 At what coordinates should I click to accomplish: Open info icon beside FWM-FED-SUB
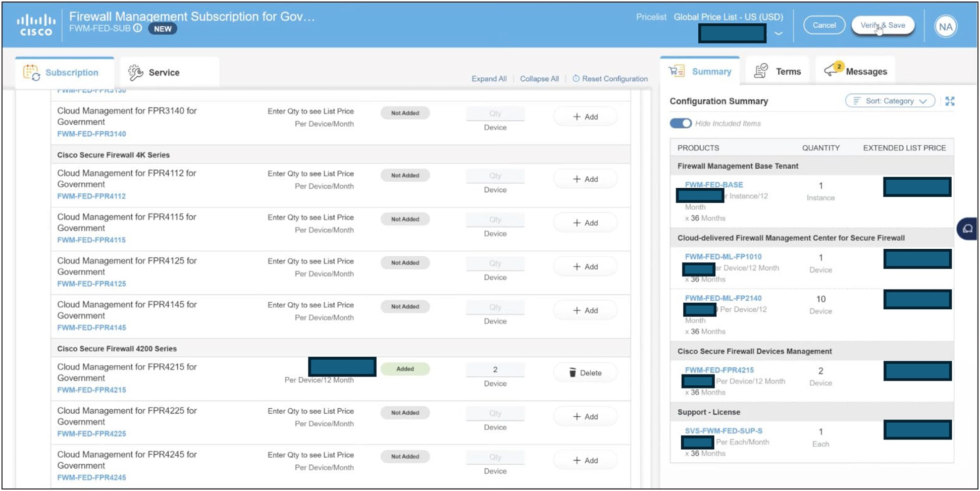click(x=137, y=28)
